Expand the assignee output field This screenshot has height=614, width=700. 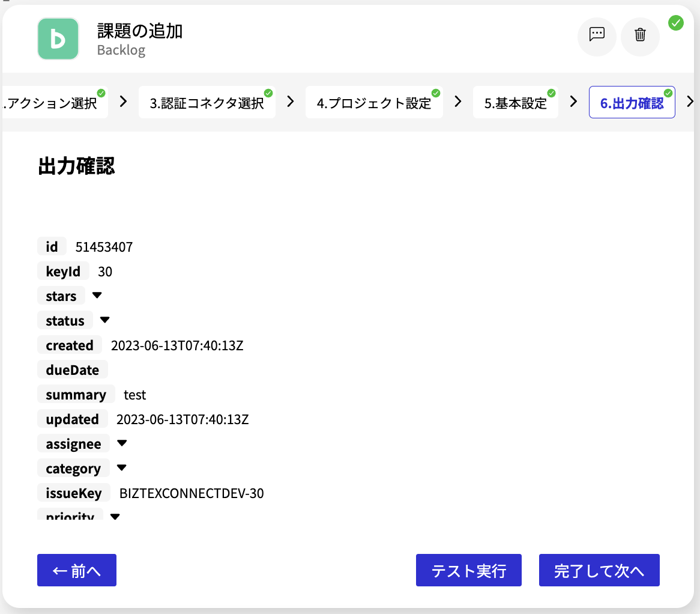coord(122,443)
